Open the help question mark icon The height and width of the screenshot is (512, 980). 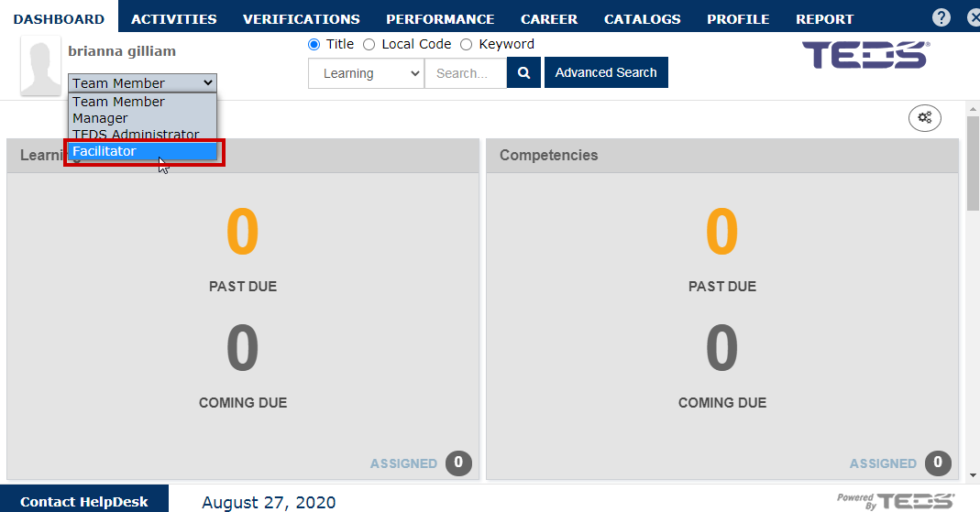pos(941,17)
